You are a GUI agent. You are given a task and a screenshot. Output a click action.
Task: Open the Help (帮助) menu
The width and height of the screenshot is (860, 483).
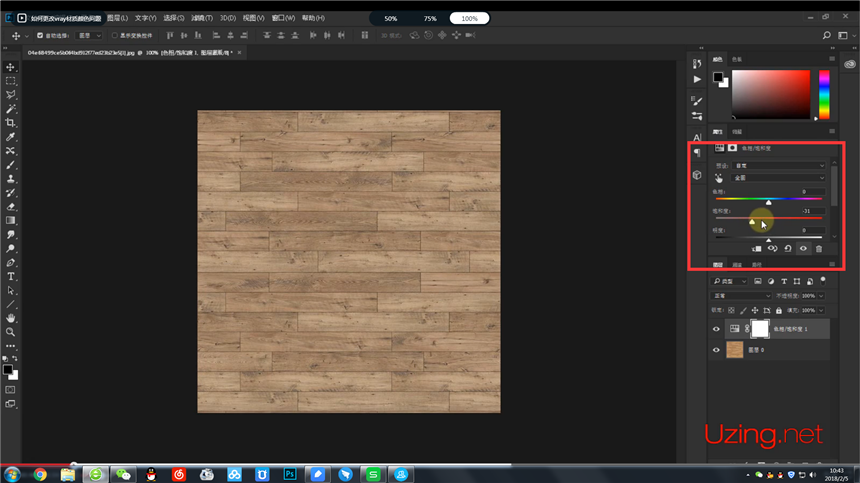313,18
